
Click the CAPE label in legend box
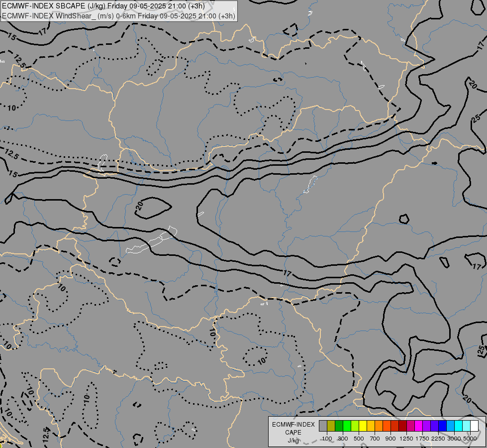(x=293, y=433)
